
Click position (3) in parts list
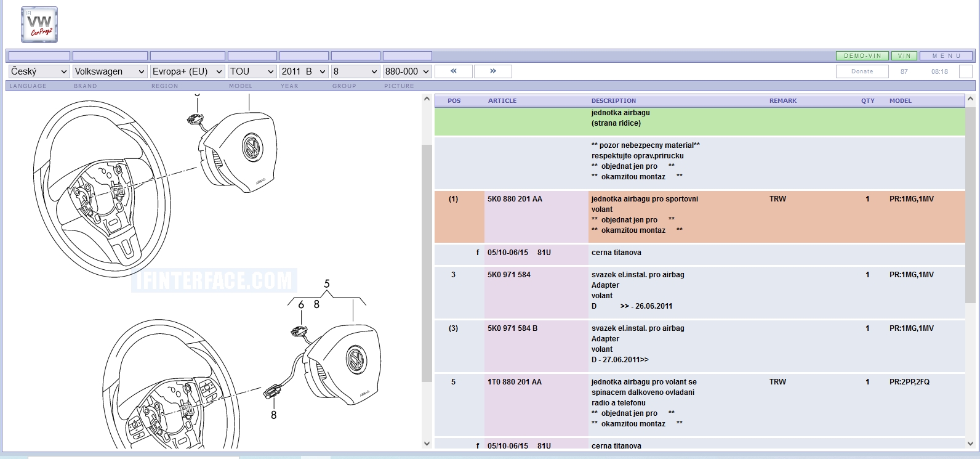[454, 328]
